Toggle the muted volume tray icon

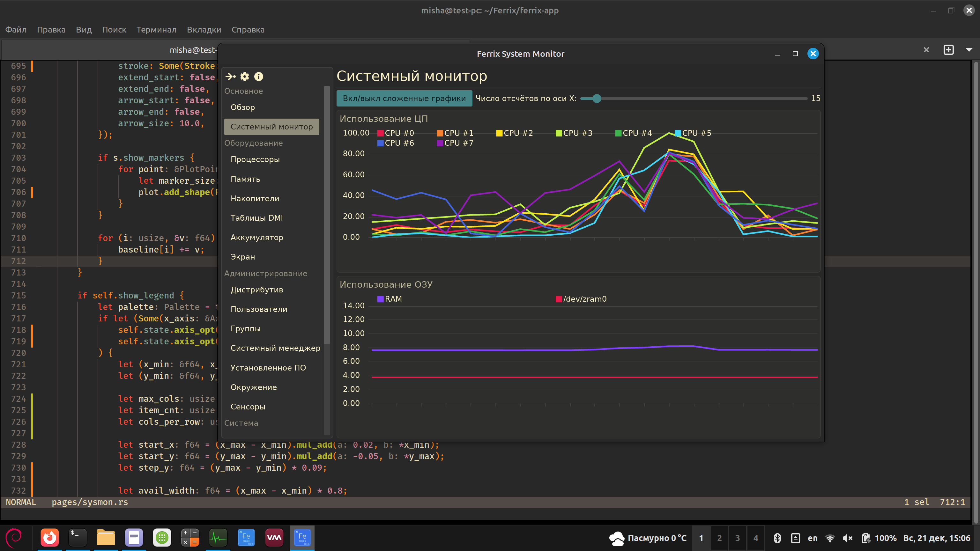(x=847, y=538)
